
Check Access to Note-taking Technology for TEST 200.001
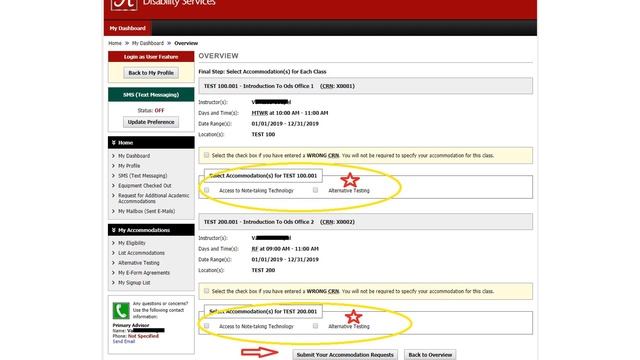(207, 326)
